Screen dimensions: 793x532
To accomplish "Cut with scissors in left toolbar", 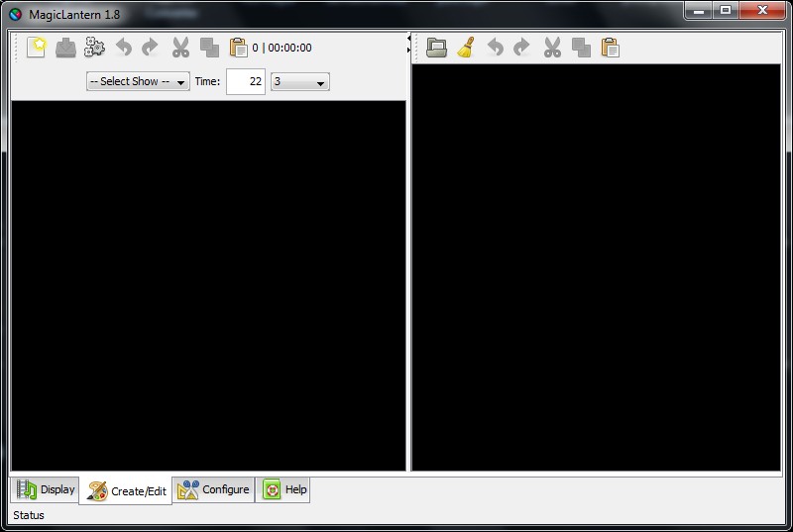I will pyautogui.click(x=180, y=48).
